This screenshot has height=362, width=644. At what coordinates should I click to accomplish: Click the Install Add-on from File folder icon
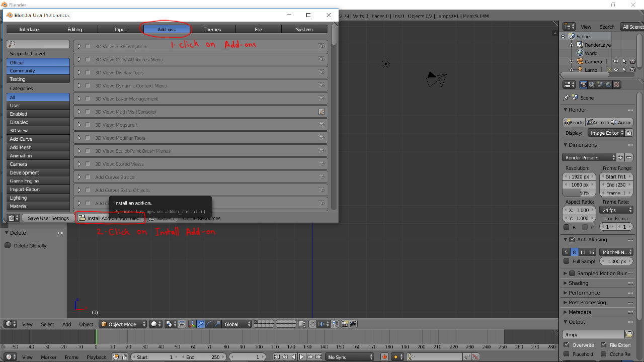pyautogui.click(x=82, y=218)
